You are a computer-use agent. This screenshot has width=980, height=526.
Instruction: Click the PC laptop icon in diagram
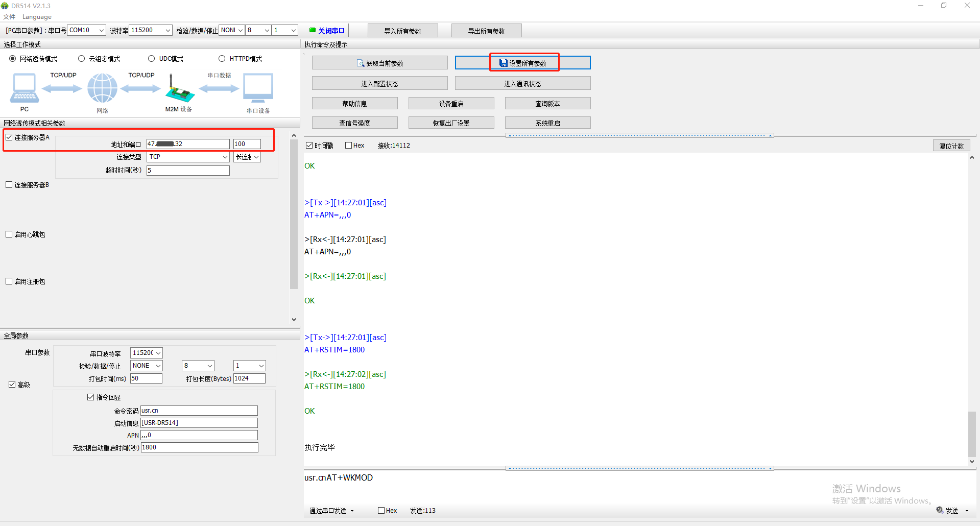24,88
